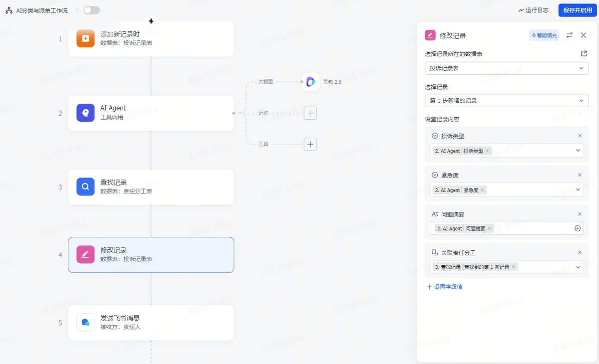Image resolution: width=599 pixels, height=364 pixels.
Task: Click the 发送飞书消息 chat icon
Action: point(85,322)
